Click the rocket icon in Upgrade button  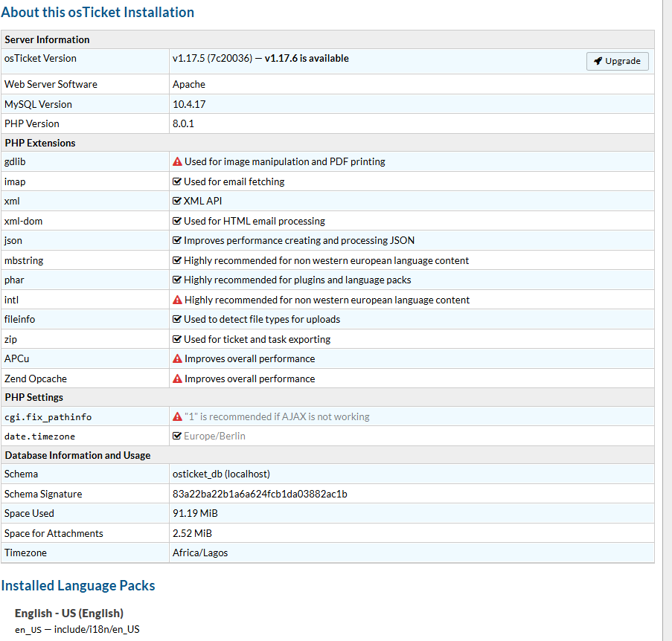(598, 61)
